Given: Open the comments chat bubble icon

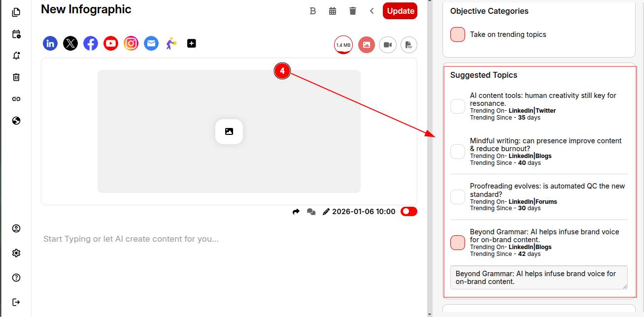Looking at the screenshot, I should point(311,212).
